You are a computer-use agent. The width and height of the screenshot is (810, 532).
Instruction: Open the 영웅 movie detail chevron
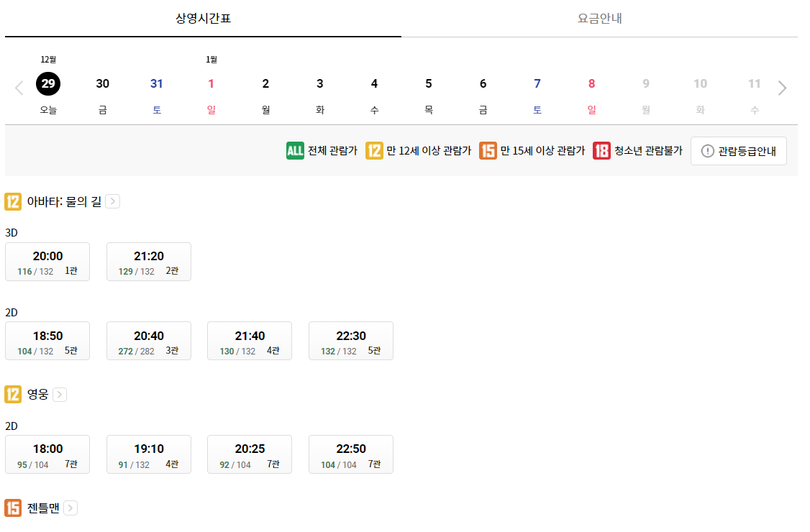pyautogui.click(x=60, y=394)
